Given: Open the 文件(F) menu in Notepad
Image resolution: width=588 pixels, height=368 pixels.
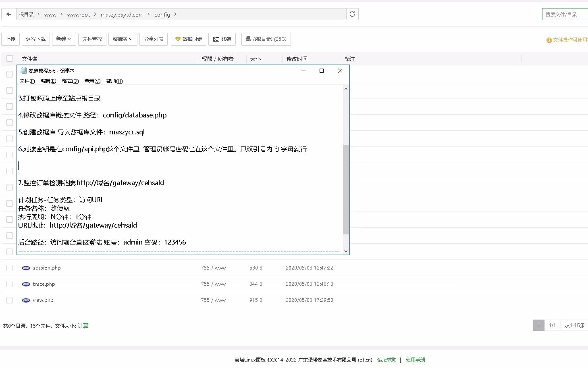Looking at the screenshot, I should pyautogui.click(x=27, y=81).
